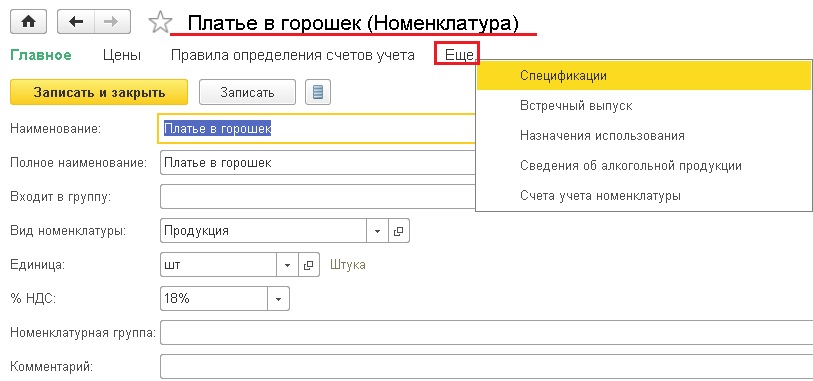
Task: Navigate forward with the right arrow
Action: [112, 22]
